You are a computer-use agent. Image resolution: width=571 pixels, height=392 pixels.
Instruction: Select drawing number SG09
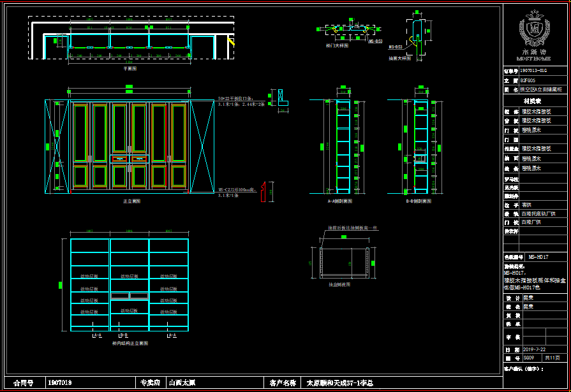(x=528, y=358)
